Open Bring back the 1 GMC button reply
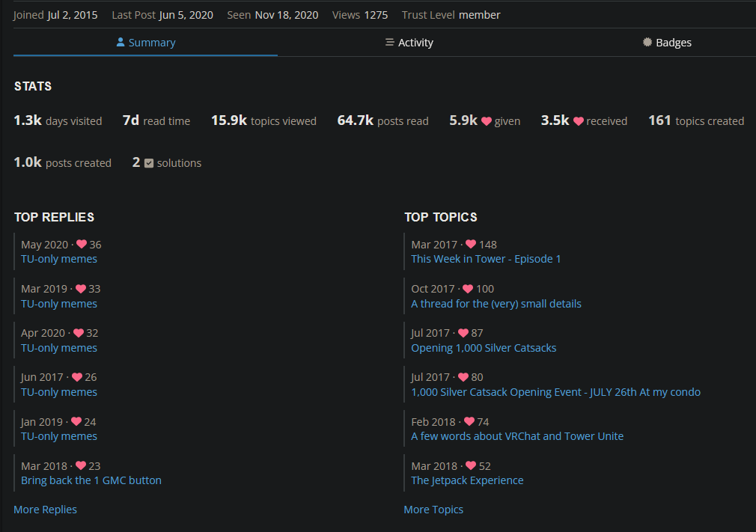The width and height of the screenshot is (756, 532). (x=91, y=480)
